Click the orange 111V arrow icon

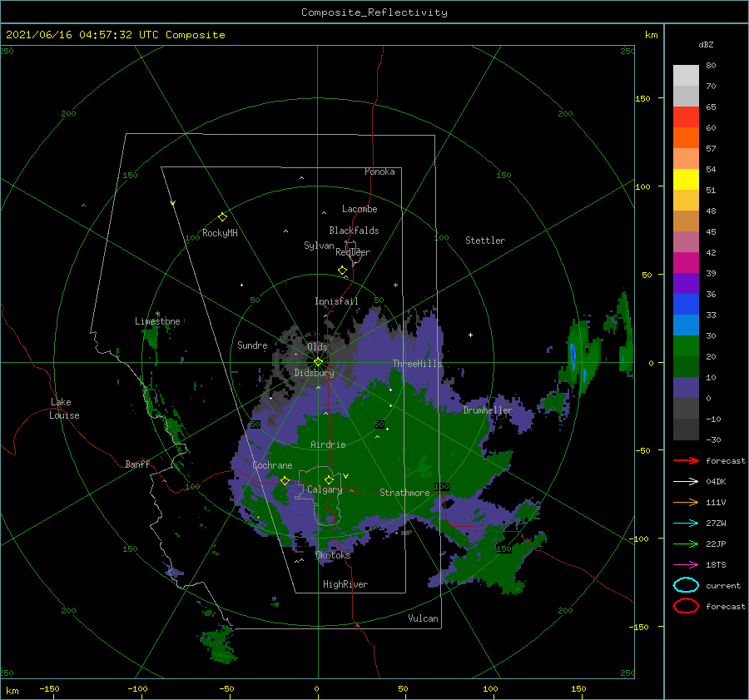tap(686, 502)
